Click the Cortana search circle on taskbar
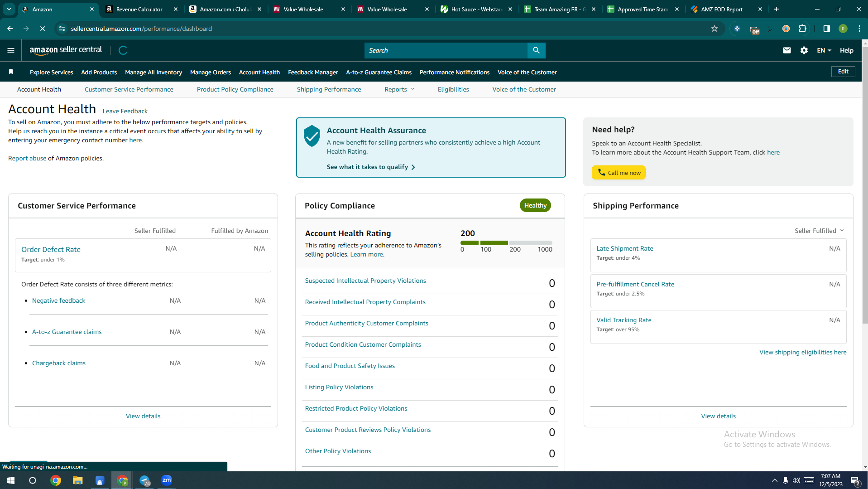The width and height of the screenshot is (868, 489). click(x=33, y=480)
